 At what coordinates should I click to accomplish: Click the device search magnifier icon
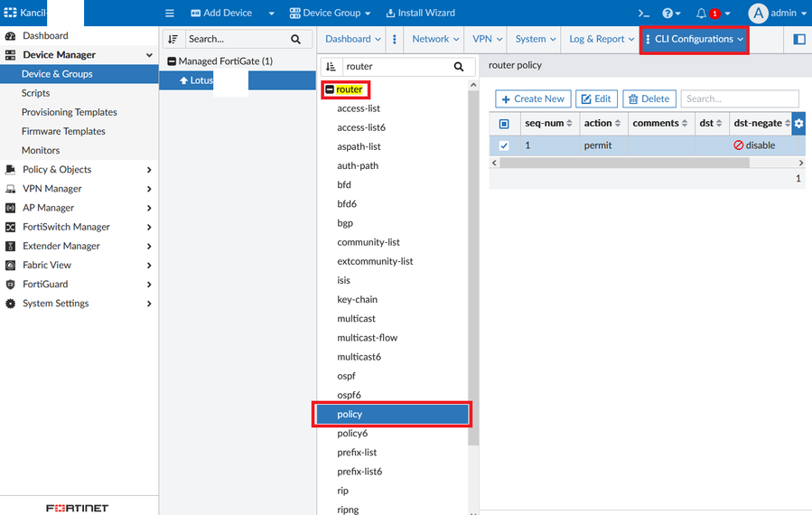point(295,39)
